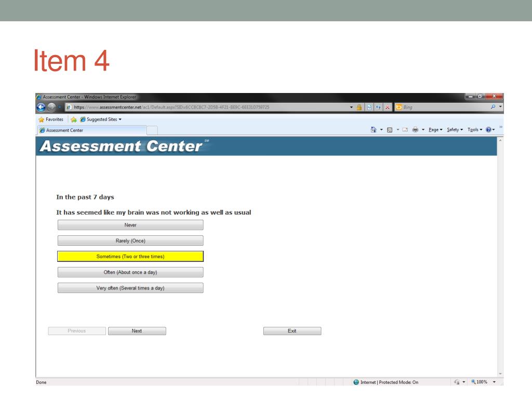Select Sometimes (Two or three times) option
532x399 pixels.
point(130,257)
